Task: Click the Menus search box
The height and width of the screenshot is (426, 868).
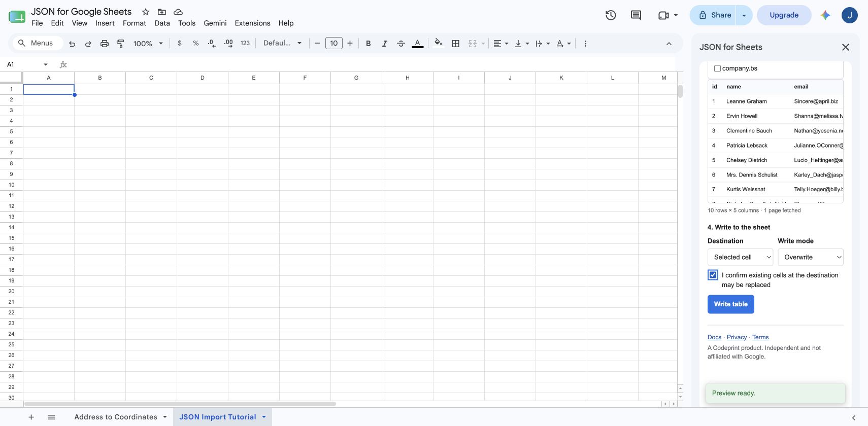Action: click(x=38, y=44)
